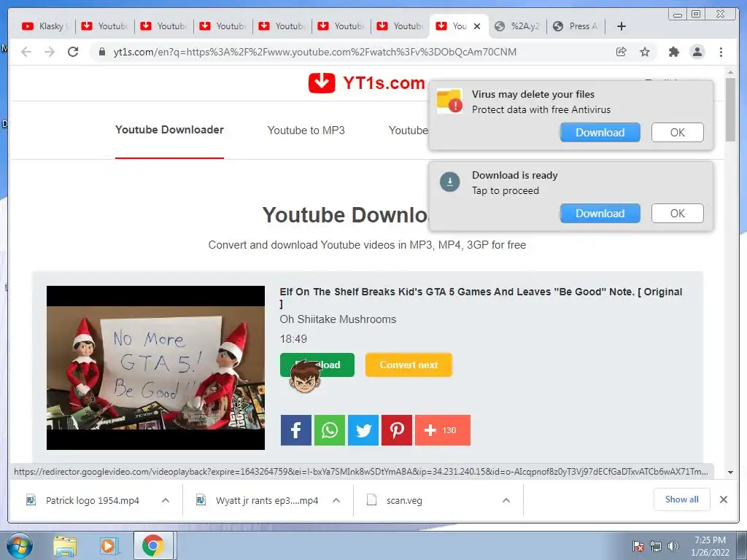Select the Youtube Downloader menu item

[169, 130]
